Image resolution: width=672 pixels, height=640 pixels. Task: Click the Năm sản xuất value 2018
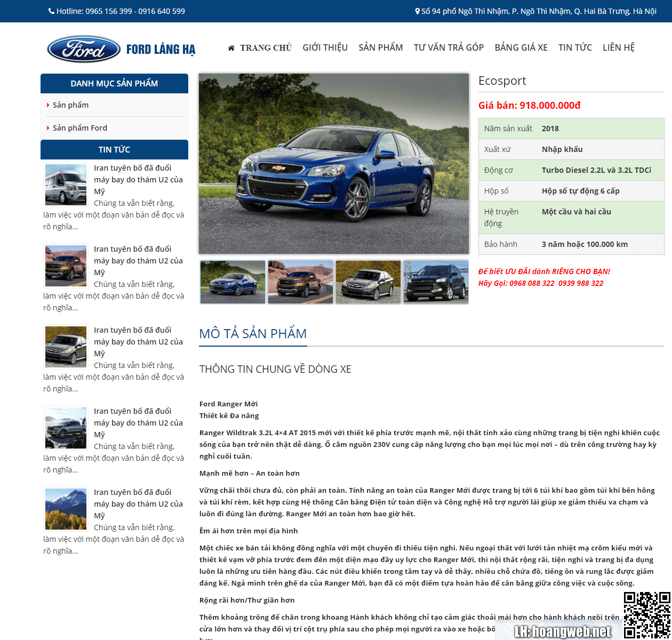[x=550, y=129]
